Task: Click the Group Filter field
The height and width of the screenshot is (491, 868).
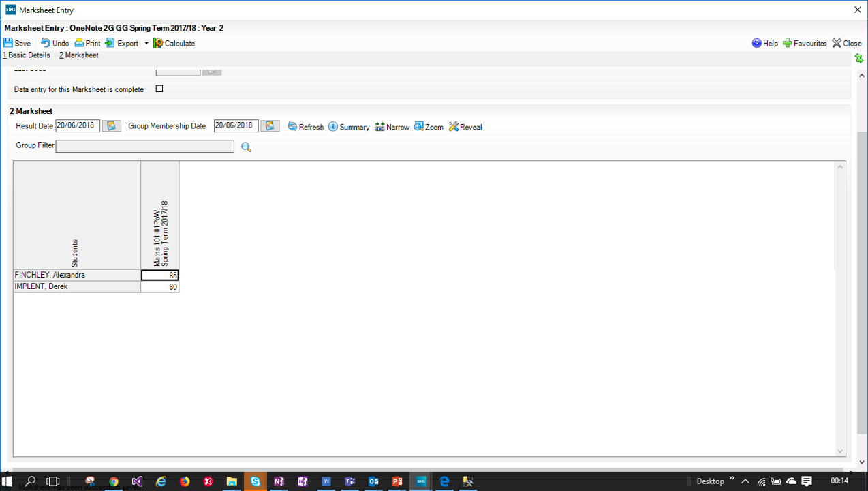Action: point(144,147)
